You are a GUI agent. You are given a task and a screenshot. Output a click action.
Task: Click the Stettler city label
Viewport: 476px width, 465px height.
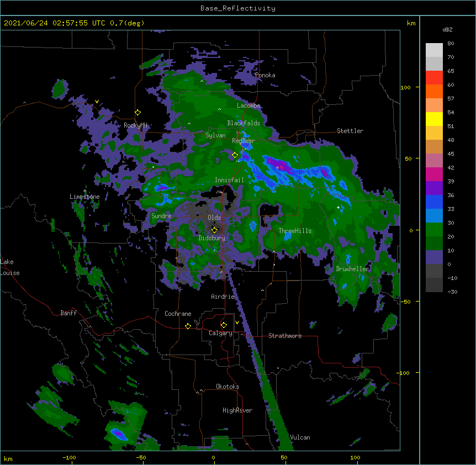pyautogui.click(x=350, y=131)
